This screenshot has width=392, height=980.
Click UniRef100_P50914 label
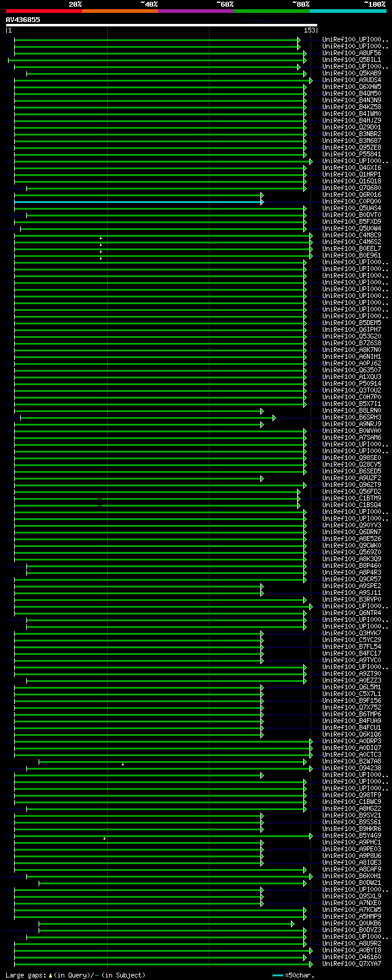click(x=352, y=384)
